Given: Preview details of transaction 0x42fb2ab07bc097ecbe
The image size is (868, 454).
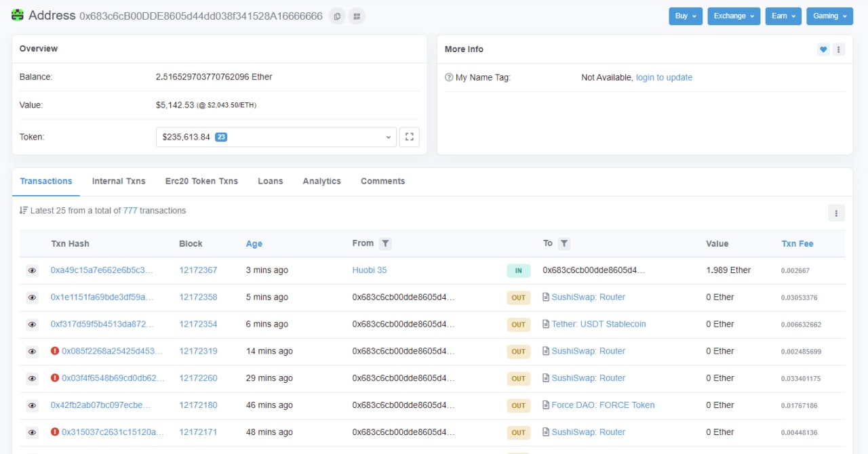Looking at the screenshot, I should coord(32,405).
